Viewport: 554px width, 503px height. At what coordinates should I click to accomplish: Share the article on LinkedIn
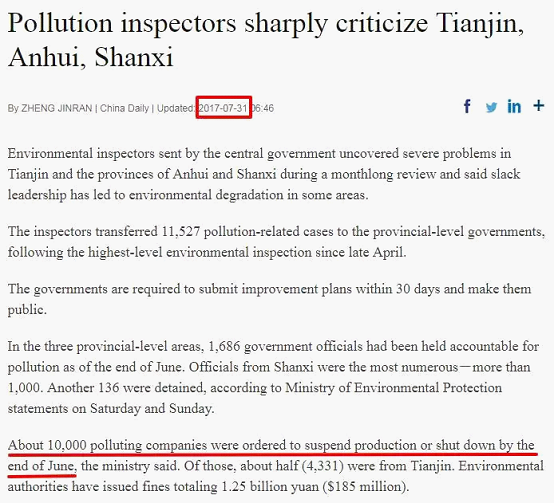point(514,106)
